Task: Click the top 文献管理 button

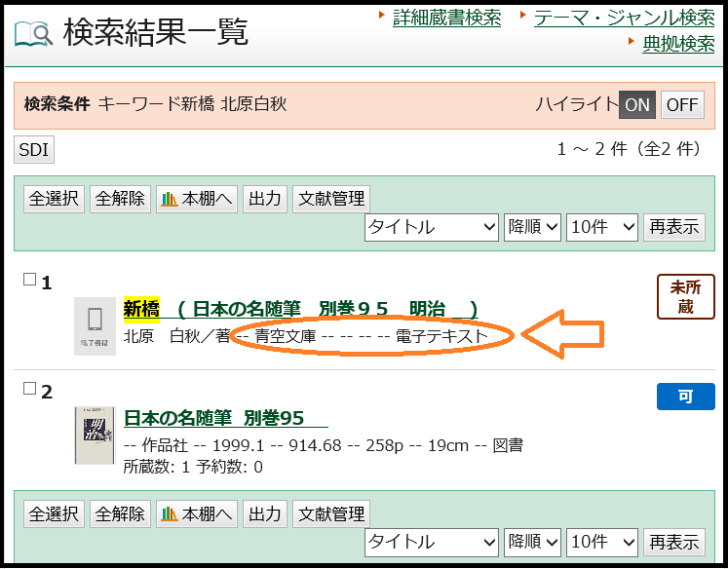Action: 331,199
